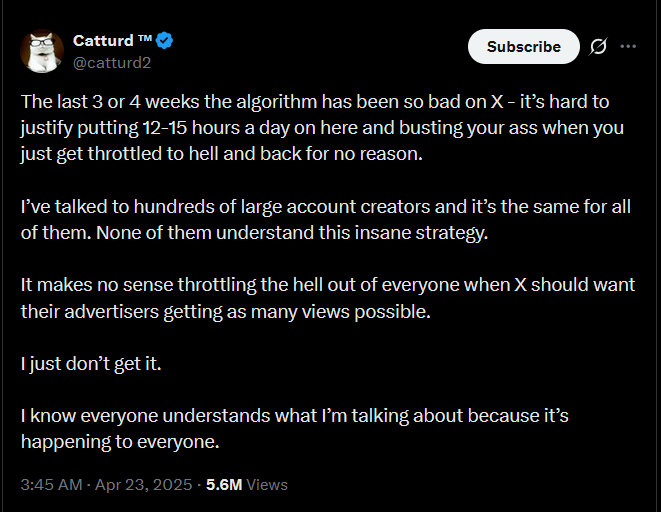Click the Subscribe button
The image size is (661, 512).
click(524, 47)
